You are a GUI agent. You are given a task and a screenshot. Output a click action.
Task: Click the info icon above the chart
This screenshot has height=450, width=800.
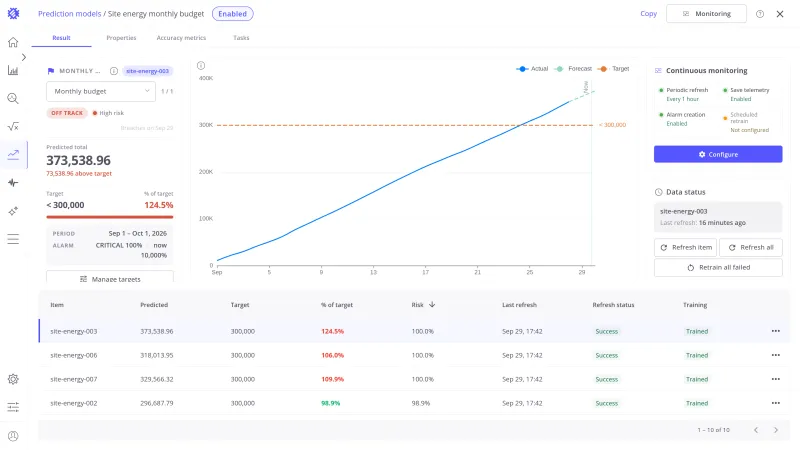[x=201, y=65]
